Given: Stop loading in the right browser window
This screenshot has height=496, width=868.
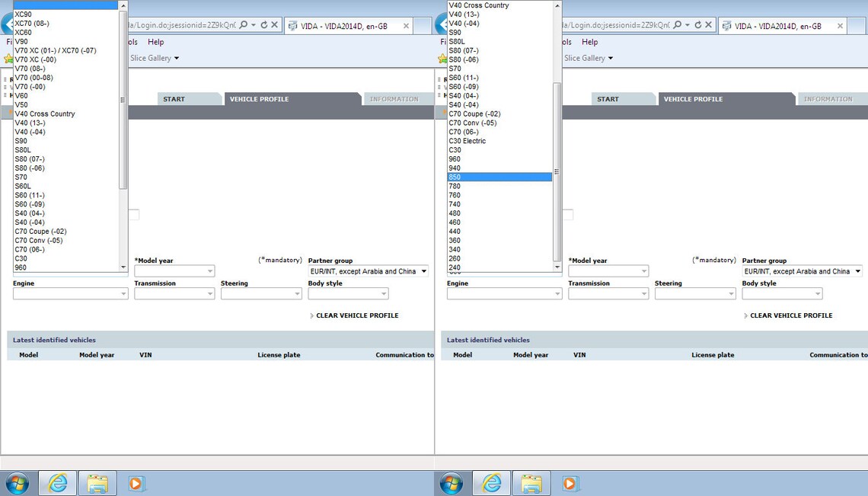Looking at the screenshot, I should [x=709, y=25].
